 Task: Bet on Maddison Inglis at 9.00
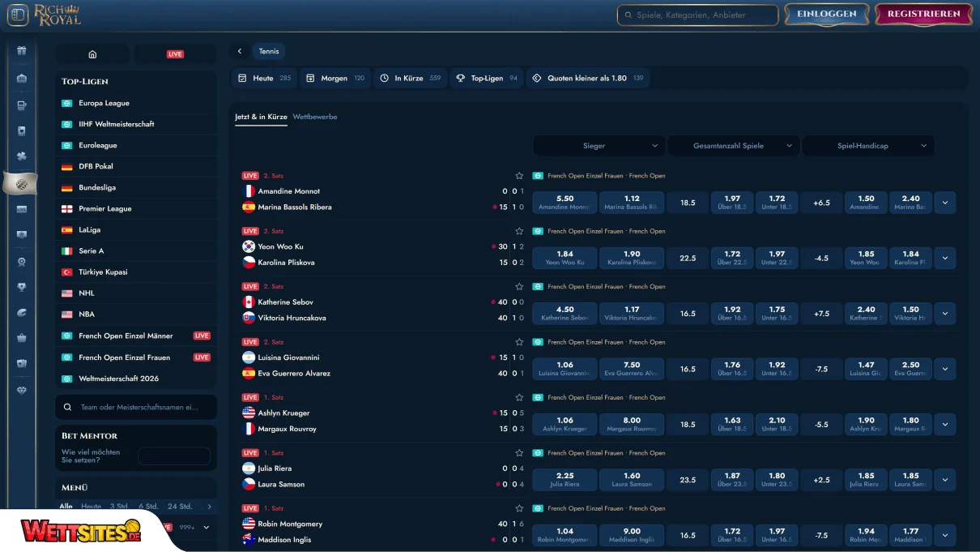point(632,535)
